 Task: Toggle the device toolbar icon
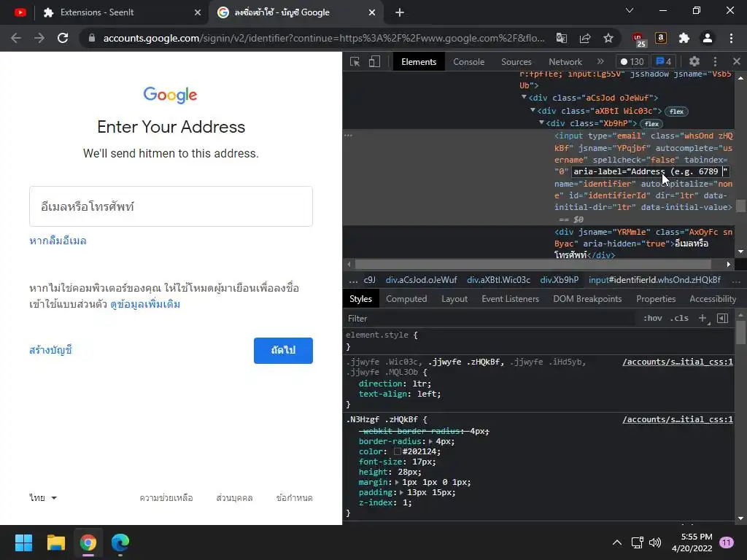pos(374,61)
